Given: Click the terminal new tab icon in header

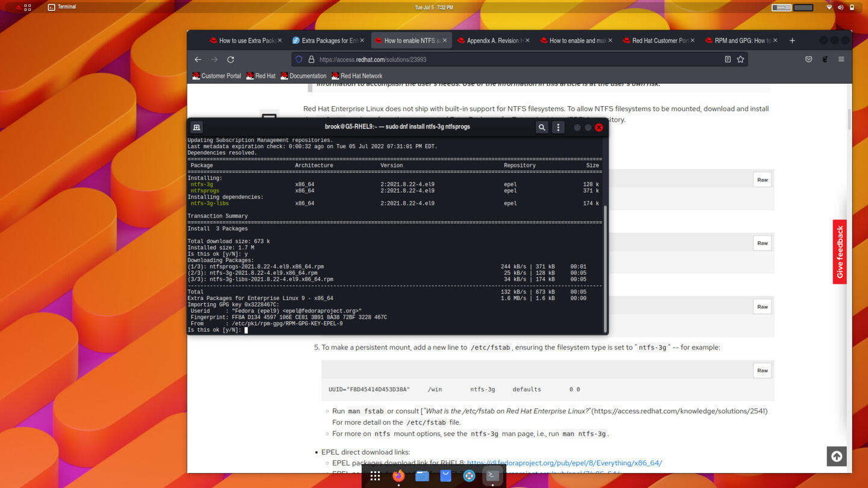Looking at the screenshot, I should click(x=197, y=127).
